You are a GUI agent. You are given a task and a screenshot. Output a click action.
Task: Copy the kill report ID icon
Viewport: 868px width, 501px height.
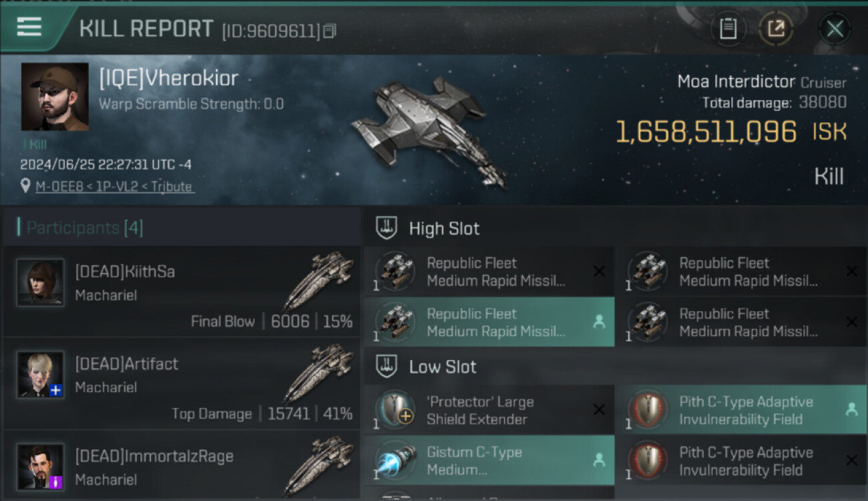[x=329, y=31]
